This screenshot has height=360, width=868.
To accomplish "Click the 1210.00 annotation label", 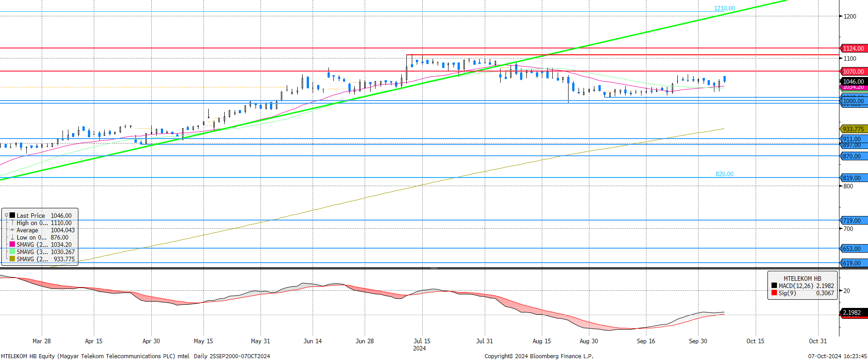I will pos(724,8).
